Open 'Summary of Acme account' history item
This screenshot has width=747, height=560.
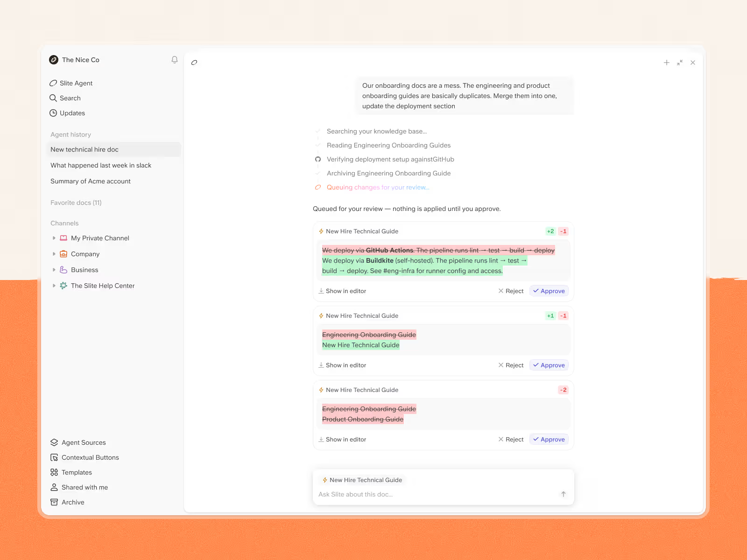pos(91,181)
